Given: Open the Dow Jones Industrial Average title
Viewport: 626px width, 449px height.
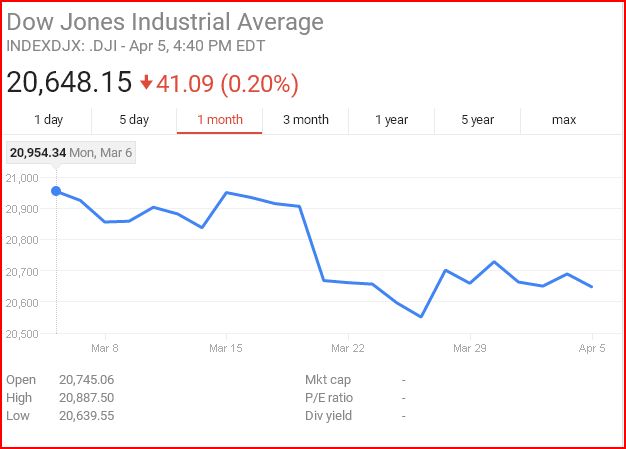Looking at the screenshot, I should [x=165, y=22].
